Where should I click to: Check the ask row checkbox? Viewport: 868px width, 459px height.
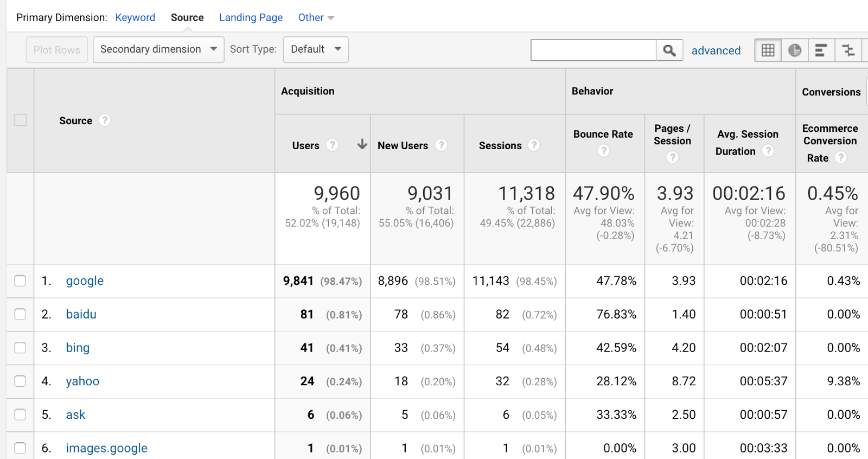[20, 415]
